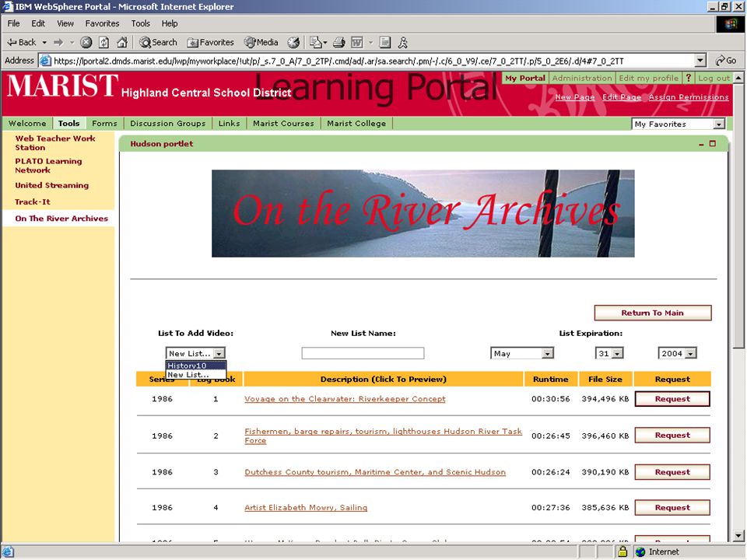This screenshot has width=747, height=560.
Task: Click the security lock icon in status bar
Action: click(x=622, y=551)
